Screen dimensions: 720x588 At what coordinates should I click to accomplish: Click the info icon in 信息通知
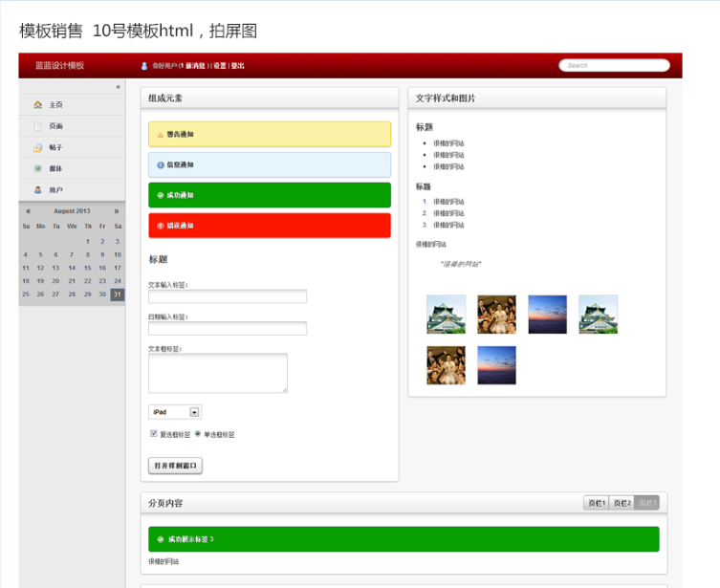pyautogui.click(x=160, y=164)
